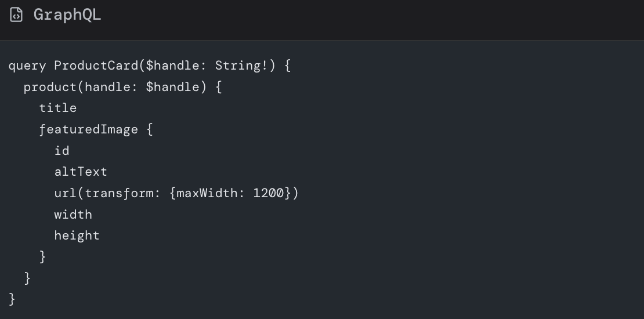Image resolution: width=644 pixels, height=319 pixels.
Task: Click the opening brace after featuredImage
Action: (x=150, y=129)
